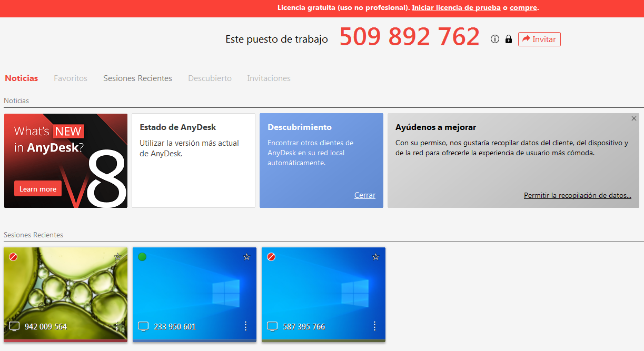
Task: Click the red offline status icon on session 942 009 564
Action: (13, 257)
